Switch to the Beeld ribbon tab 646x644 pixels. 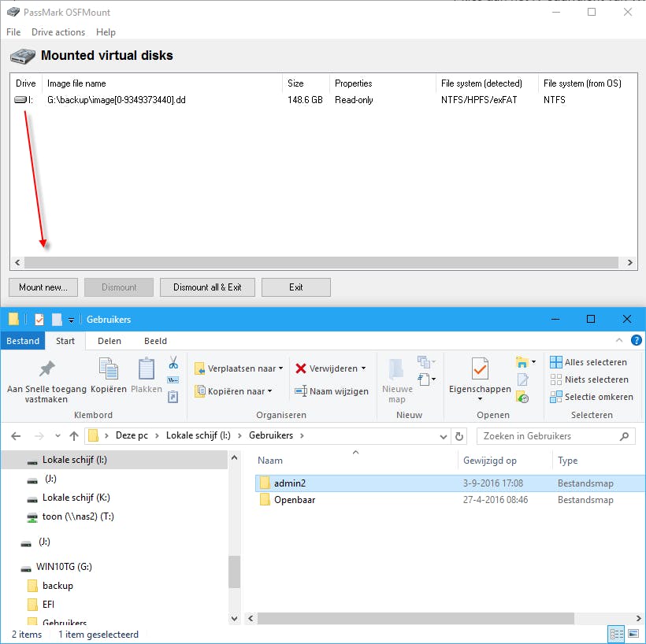(x=155, y=341)
